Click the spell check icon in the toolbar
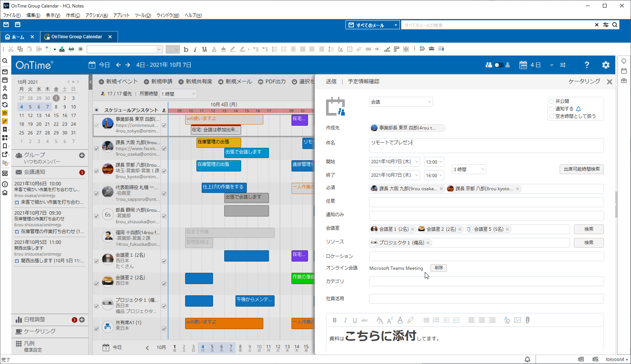Viewport: 631px width, 364px height. coord(388,49)
